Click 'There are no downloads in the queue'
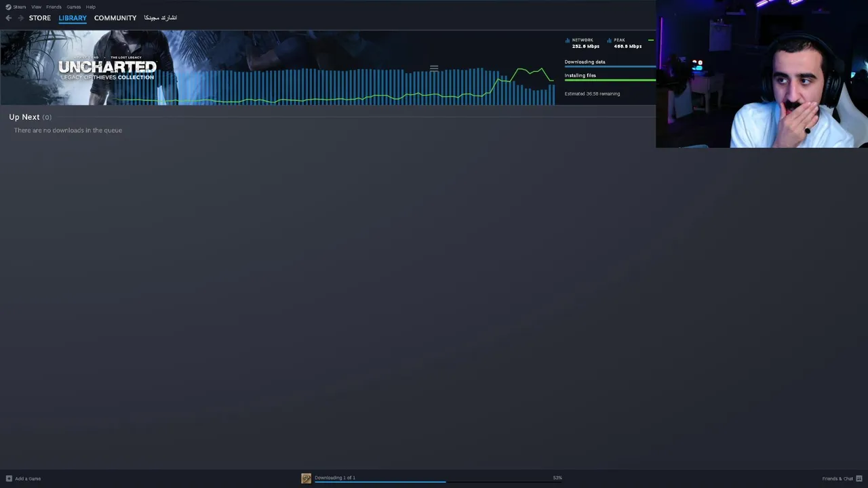Viewport: 868px width, 488px height. click(68, 130)
